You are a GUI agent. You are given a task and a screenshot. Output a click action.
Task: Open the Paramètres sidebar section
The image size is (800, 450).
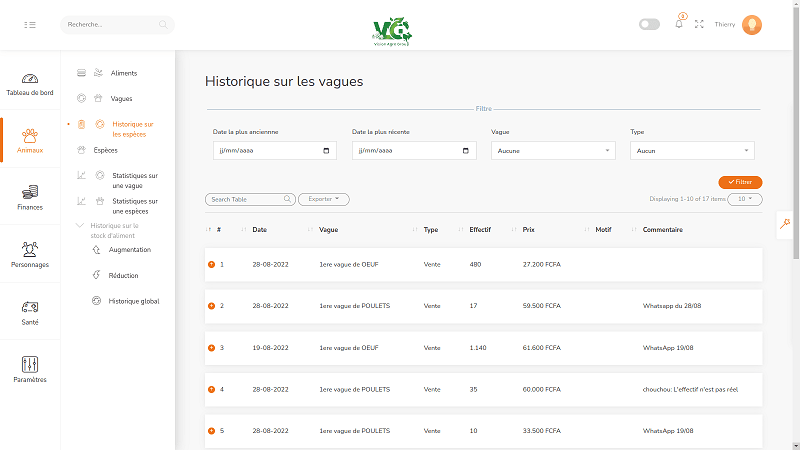click(30, 369)
